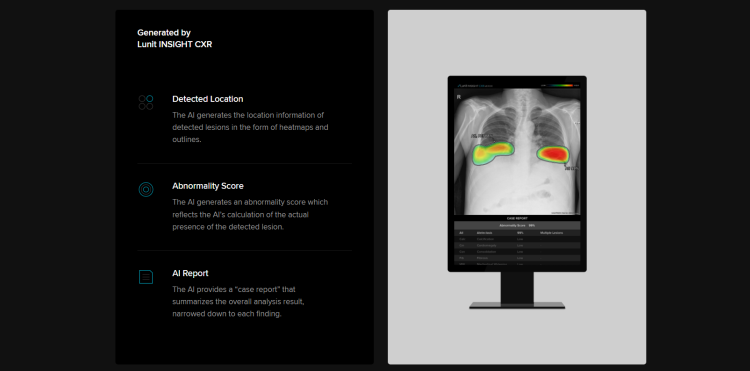Click the Multiple Lesions cell in report

tap(551, 233)
